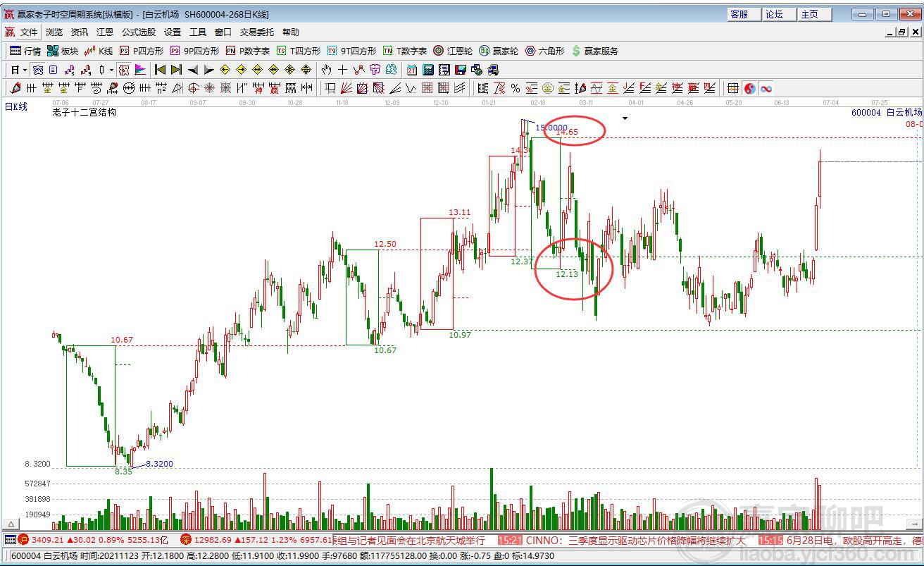Open the 窗口 menu
This screenshot has width=924, height=566.
click(x=223, y=32)
